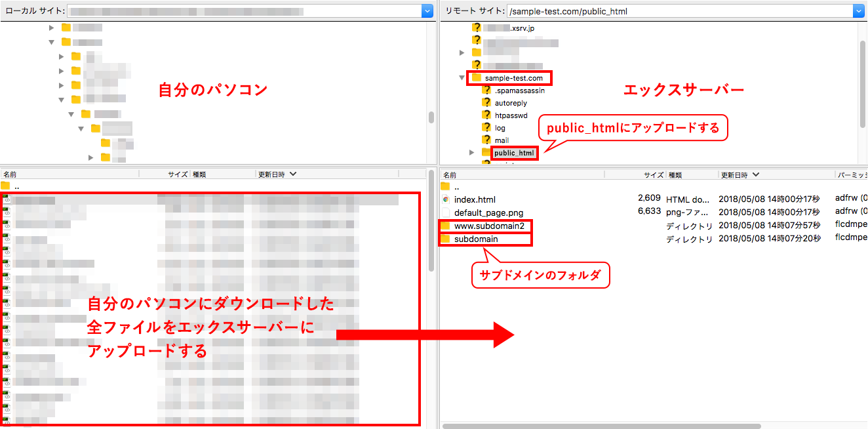
Task: Select the log folder in remote tree
Action: (x=500, y=128)
